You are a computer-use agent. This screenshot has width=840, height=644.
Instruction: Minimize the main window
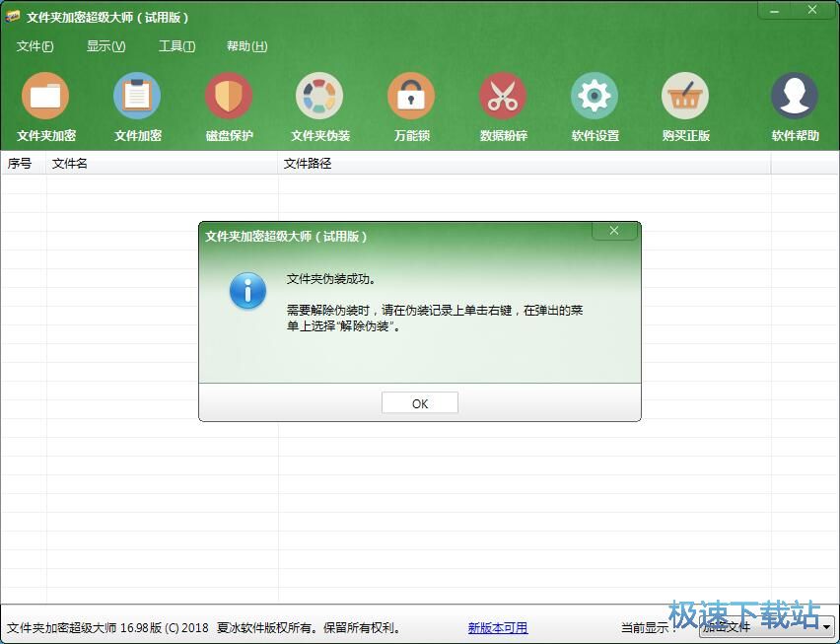(x=775, y=10)
